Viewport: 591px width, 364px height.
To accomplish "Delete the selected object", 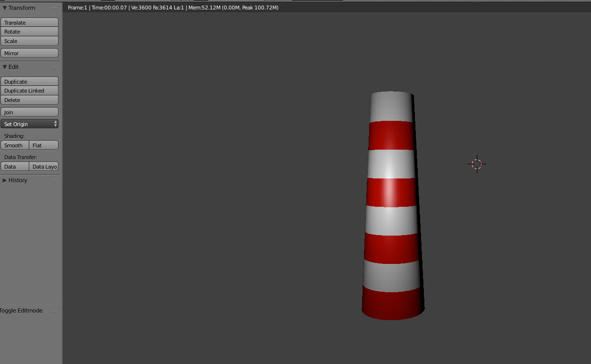I will pos(29,100).
